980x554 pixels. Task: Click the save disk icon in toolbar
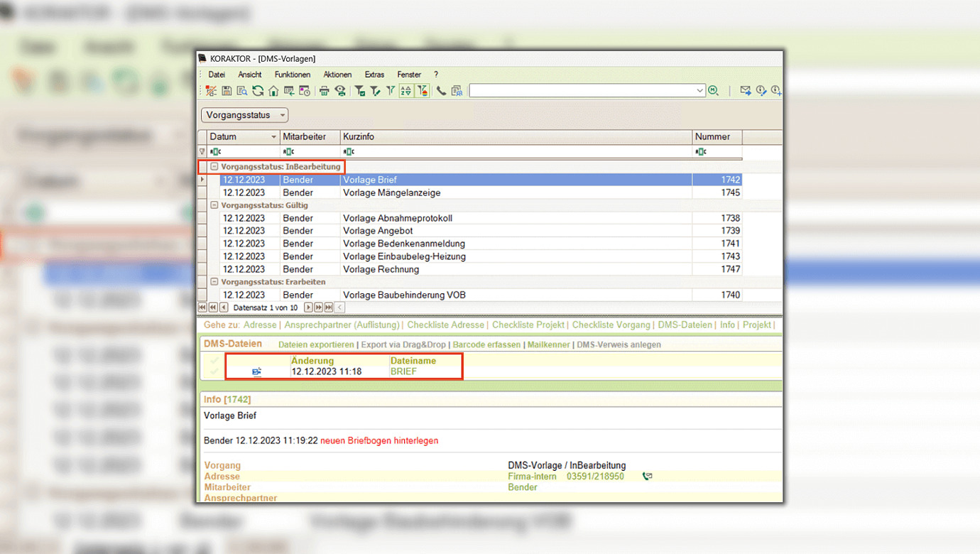click(227, 91)
